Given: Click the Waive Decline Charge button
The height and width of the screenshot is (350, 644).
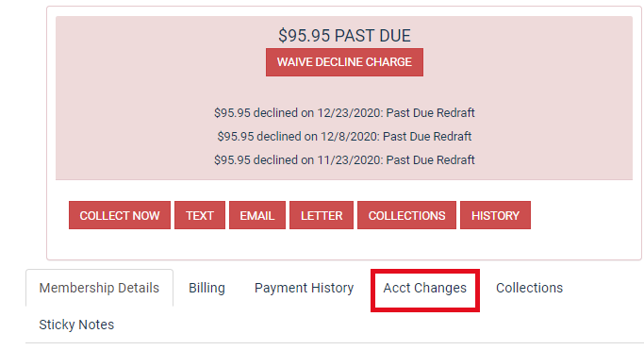Looking at the screenshot, I should (x=344, y=62).
